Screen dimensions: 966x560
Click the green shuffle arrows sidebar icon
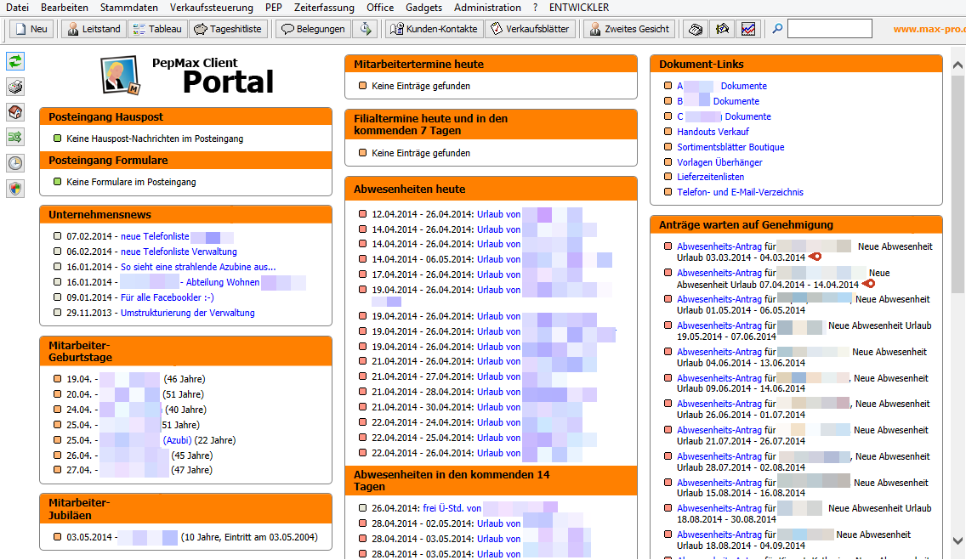pos(15,138)
